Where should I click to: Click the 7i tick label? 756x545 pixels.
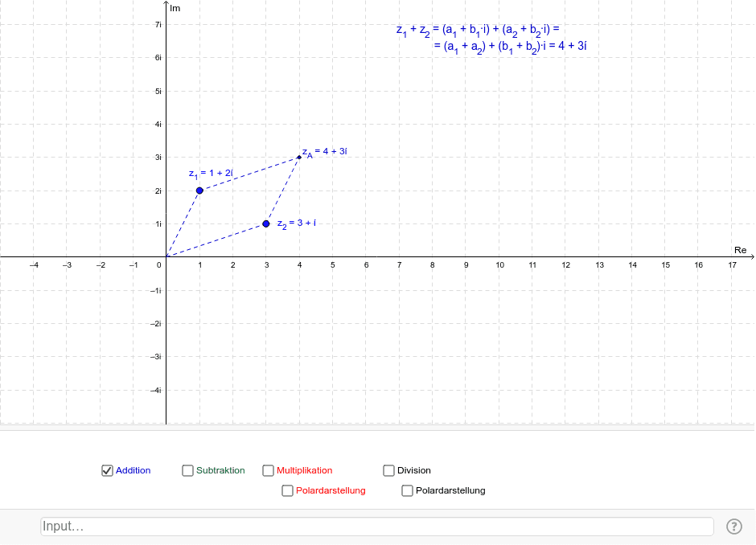pyautogui.click(x=158, y=25)
